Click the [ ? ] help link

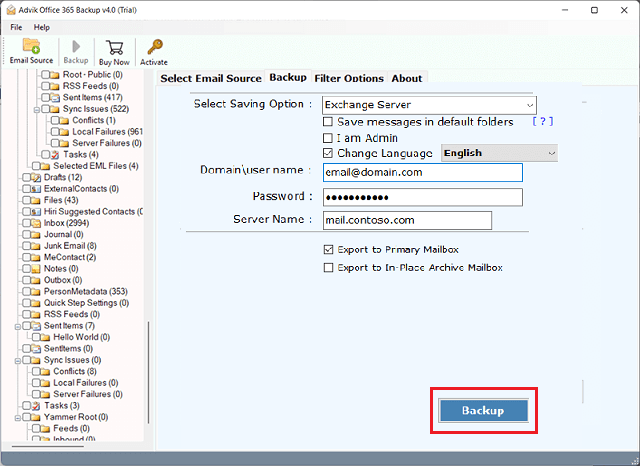[543, 121]
